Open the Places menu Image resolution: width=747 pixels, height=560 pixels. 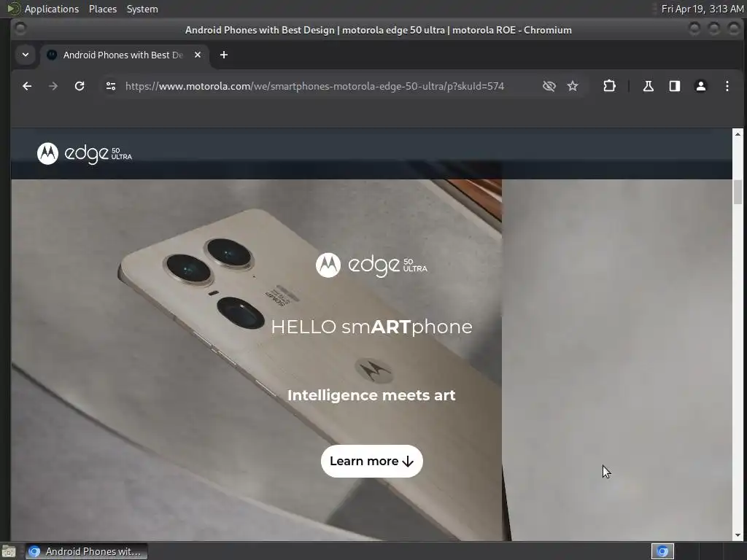(x=102, y=9)
